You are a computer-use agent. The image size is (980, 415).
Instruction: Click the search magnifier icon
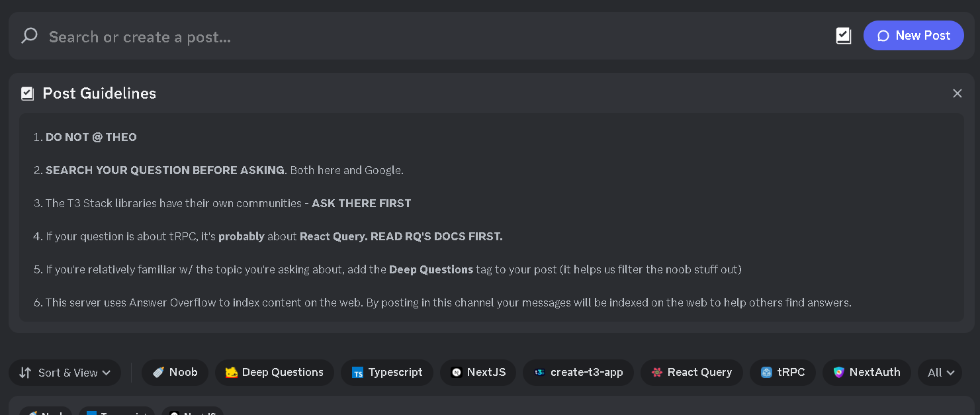pyautogui.click(x=29, y=36)
